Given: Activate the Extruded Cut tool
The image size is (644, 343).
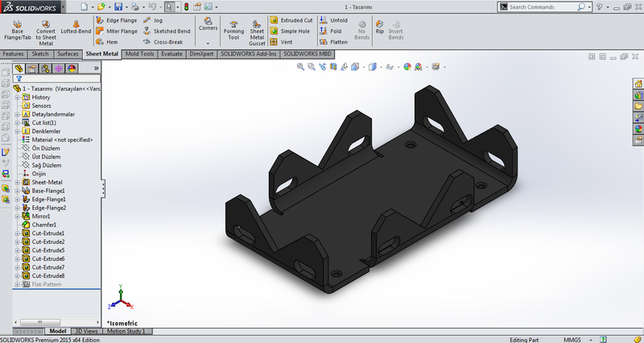Looking at the screenshot, I should (291, 20).
